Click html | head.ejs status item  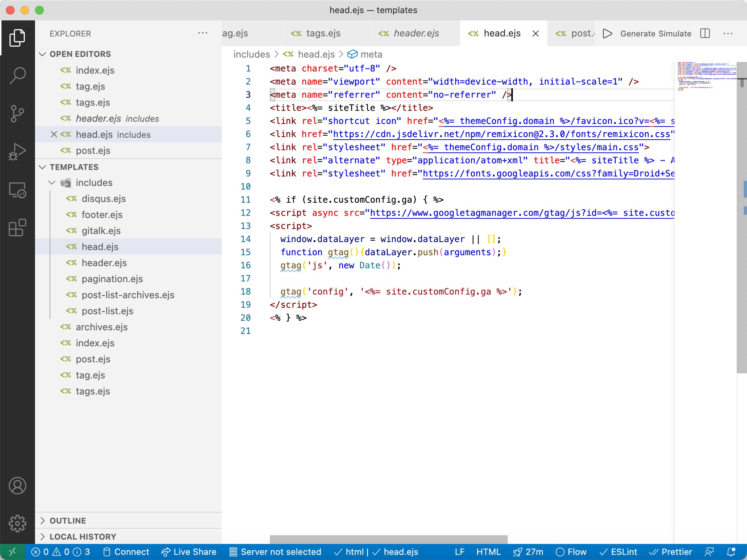(x=376, y=552)
